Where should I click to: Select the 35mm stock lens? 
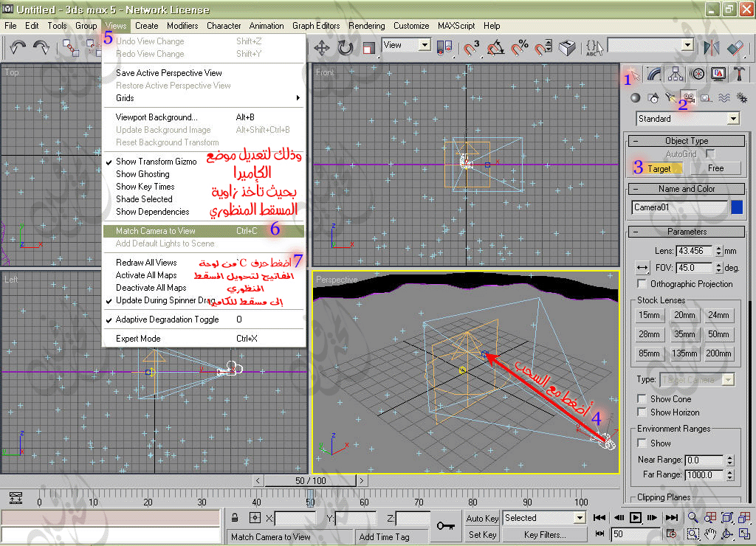coord(684,334)
